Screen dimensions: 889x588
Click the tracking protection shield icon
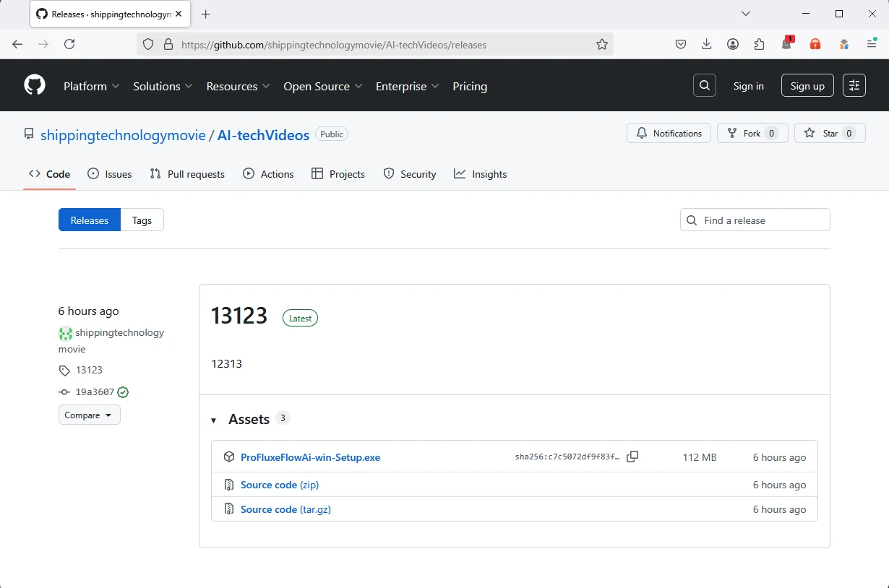tap(148, 44)
